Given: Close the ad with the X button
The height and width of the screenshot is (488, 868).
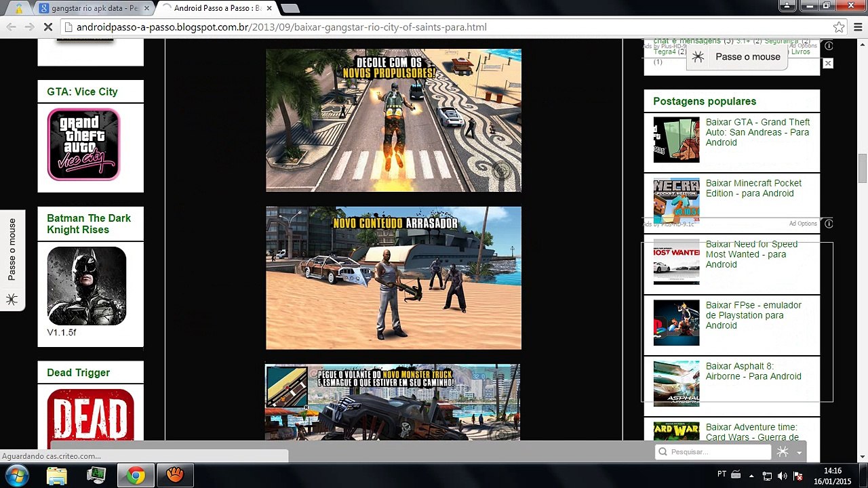Looking at the screenshot, I should coord(827,63).
